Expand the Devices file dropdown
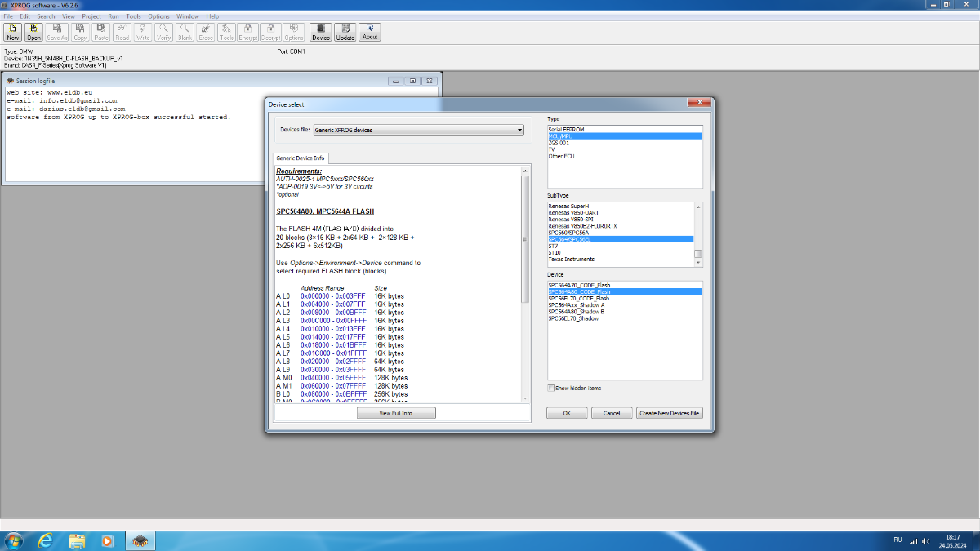The height and width of the screenshot is (551, 980). (519, 130)
